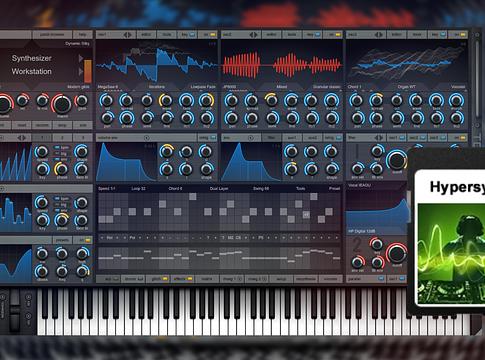Click the second filter's red cutoff knob
This screenshot has height=360, width=485.
[x=396, y=254]
